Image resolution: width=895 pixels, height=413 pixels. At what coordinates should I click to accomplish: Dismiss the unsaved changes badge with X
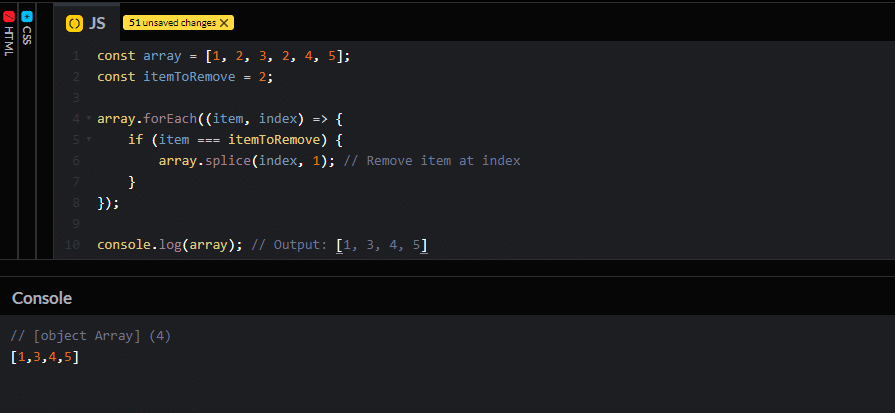[x=224, y=22]
